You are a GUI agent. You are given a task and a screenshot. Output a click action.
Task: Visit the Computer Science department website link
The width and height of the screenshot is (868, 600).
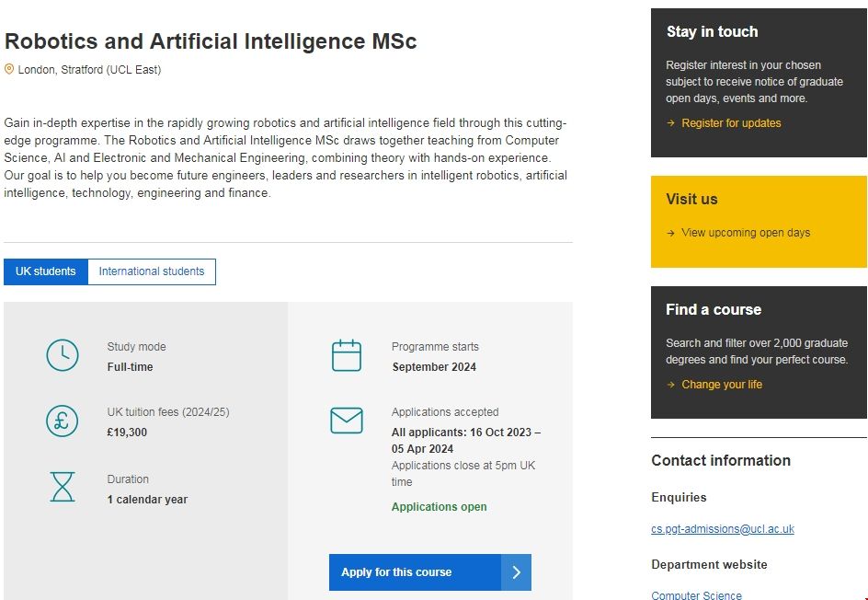(x=696, y=595)
